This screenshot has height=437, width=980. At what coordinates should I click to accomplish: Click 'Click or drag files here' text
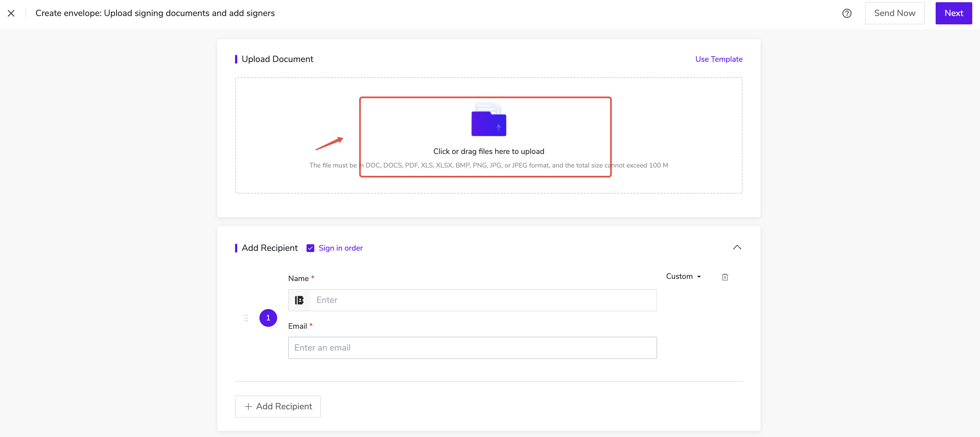tap(489, 151)
